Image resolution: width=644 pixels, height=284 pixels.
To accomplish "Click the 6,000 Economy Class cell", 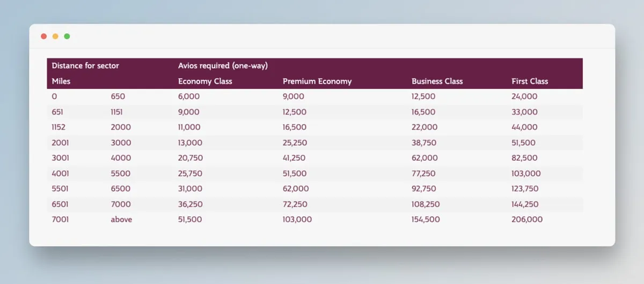I will click(189, 96).
